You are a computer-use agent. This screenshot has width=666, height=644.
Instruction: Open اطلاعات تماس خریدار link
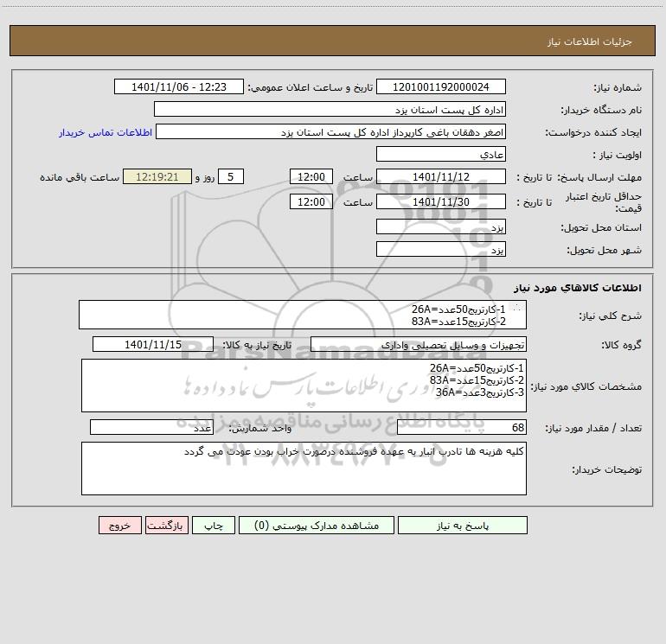pyautogui.click(x=106, y=132)
